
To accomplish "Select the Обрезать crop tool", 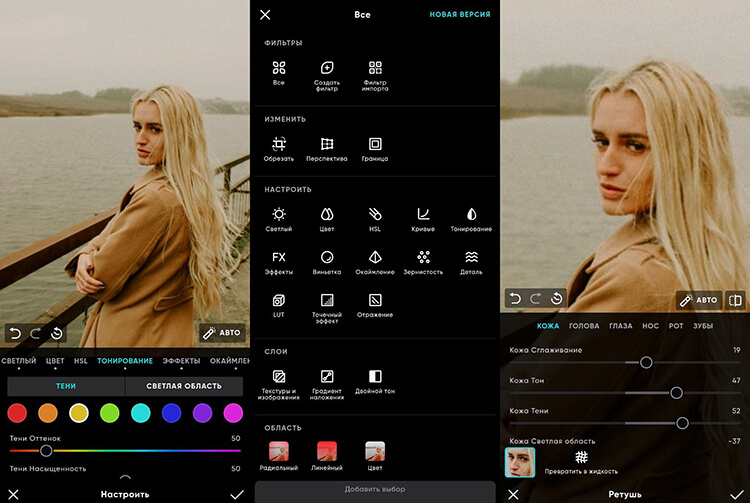I will click(279, 144).
